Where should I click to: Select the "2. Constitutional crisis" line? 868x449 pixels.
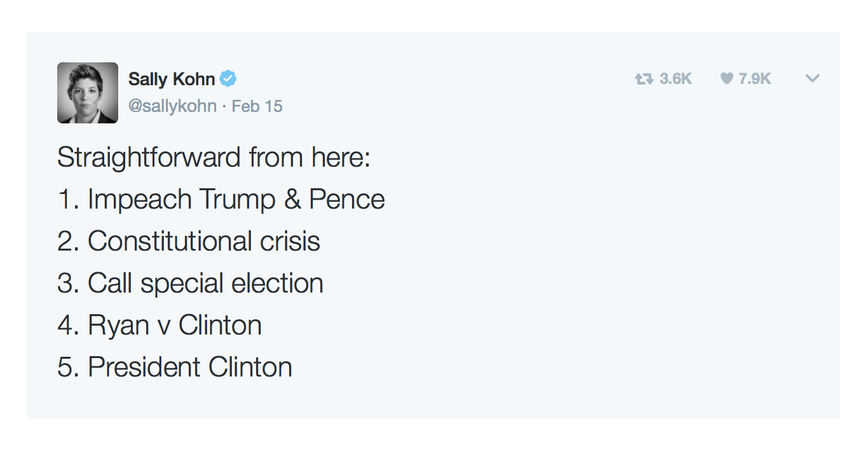189,241
